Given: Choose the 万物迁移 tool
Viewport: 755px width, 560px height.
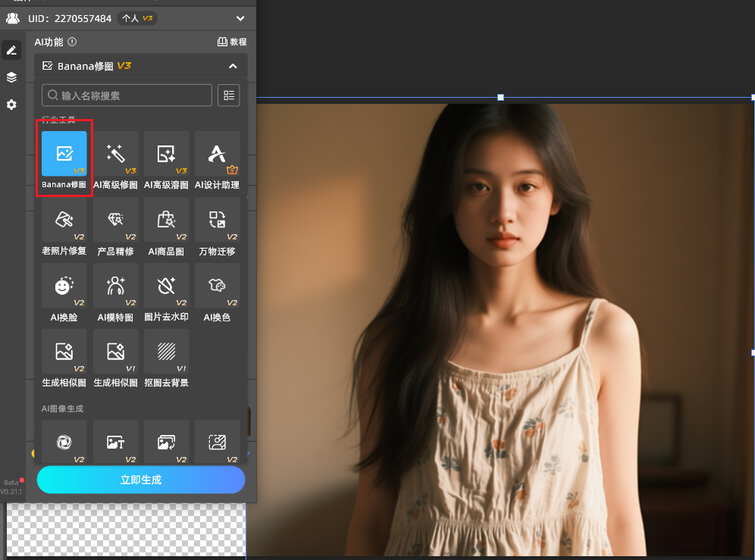Looking at the screenshot, I should [x=217, y=221].
